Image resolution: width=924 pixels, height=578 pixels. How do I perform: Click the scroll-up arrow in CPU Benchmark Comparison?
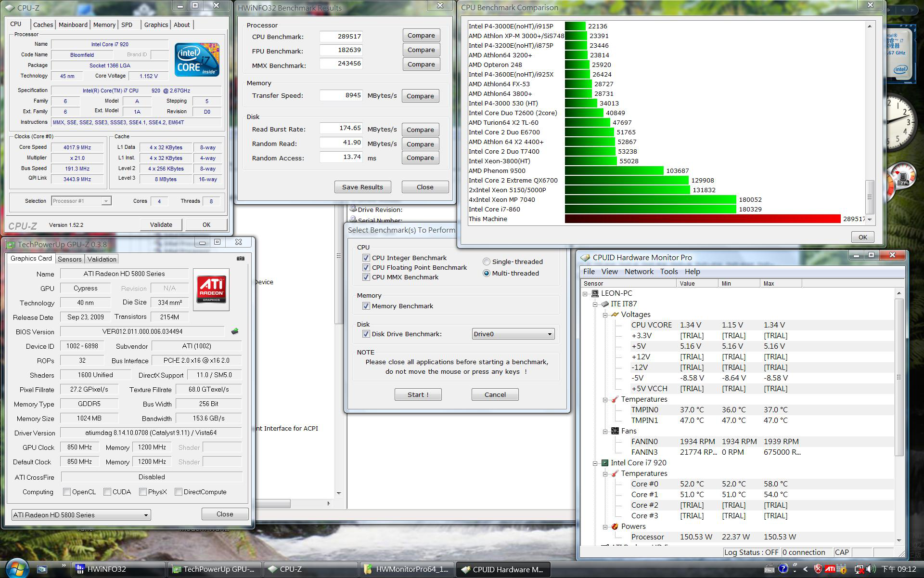870,26
